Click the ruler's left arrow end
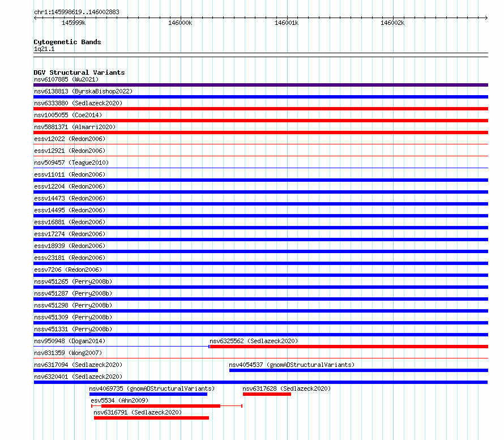Screen dimensions: 504x440 tap(35, 18)
